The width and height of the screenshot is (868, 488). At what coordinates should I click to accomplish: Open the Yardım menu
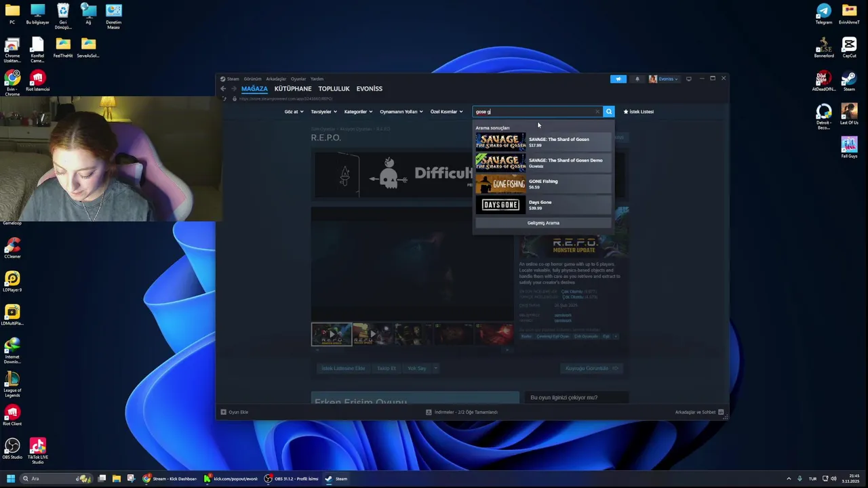[x=317, y=79]
